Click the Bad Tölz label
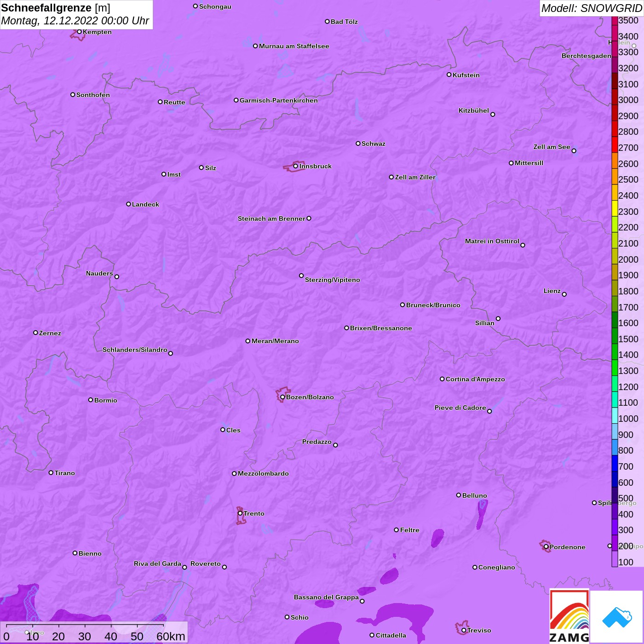 click(344, 22)
